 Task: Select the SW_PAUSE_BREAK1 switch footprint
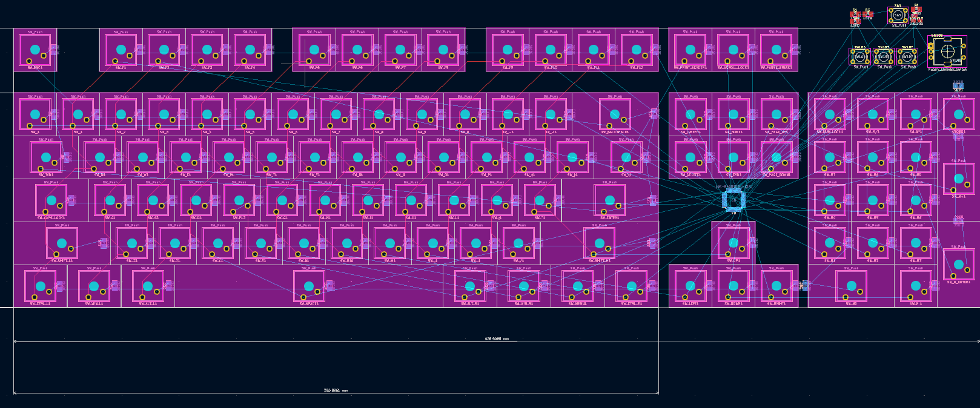[776, 50]
